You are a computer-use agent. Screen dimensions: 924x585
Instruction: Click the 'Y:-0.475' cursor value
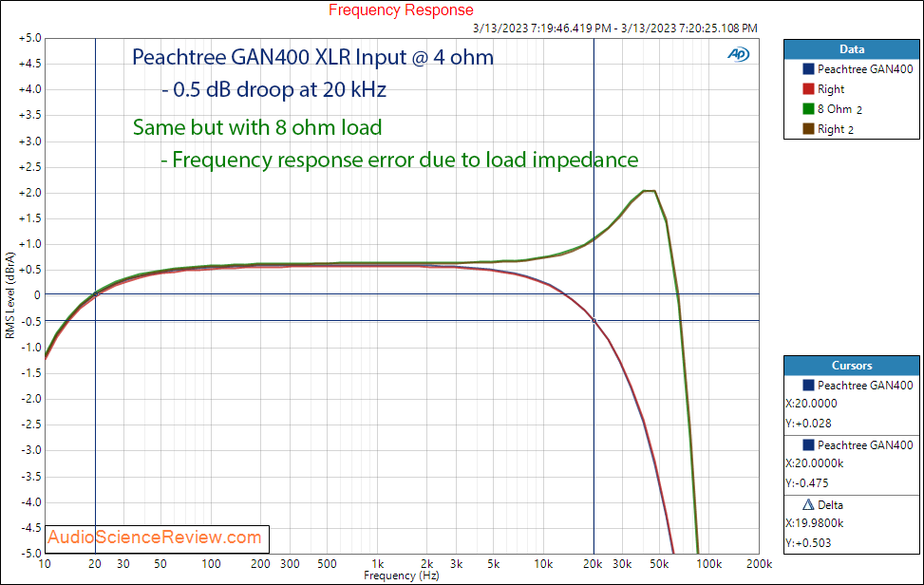[807, 483]
